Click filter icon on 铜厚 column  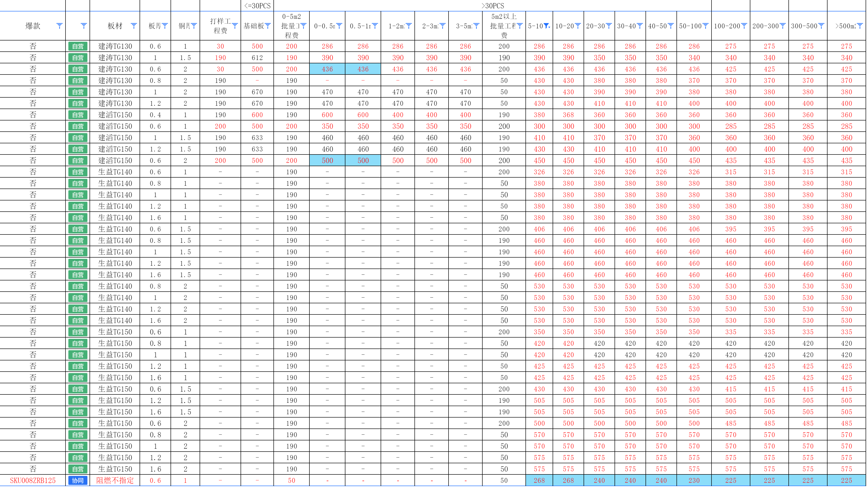click(x=194, y=26)
